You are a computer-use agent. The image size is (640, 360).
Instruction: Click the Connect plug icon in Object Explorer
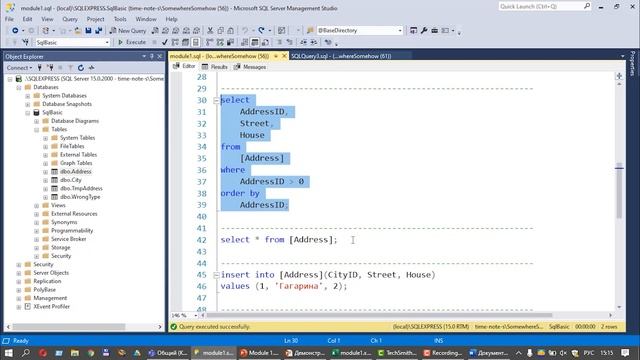(40, 68)
